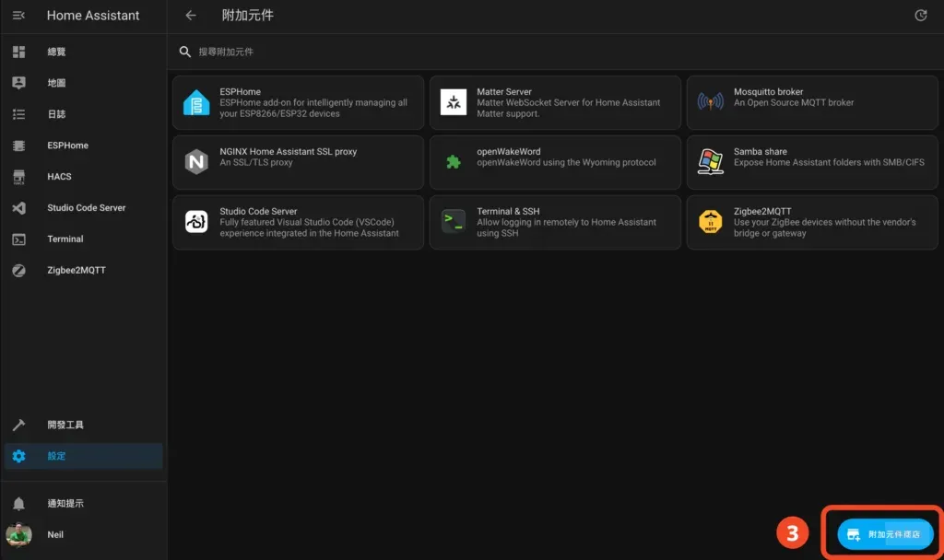
Task: Go to 地圖 map in the sidebar
Action: (x=57, y=83)
